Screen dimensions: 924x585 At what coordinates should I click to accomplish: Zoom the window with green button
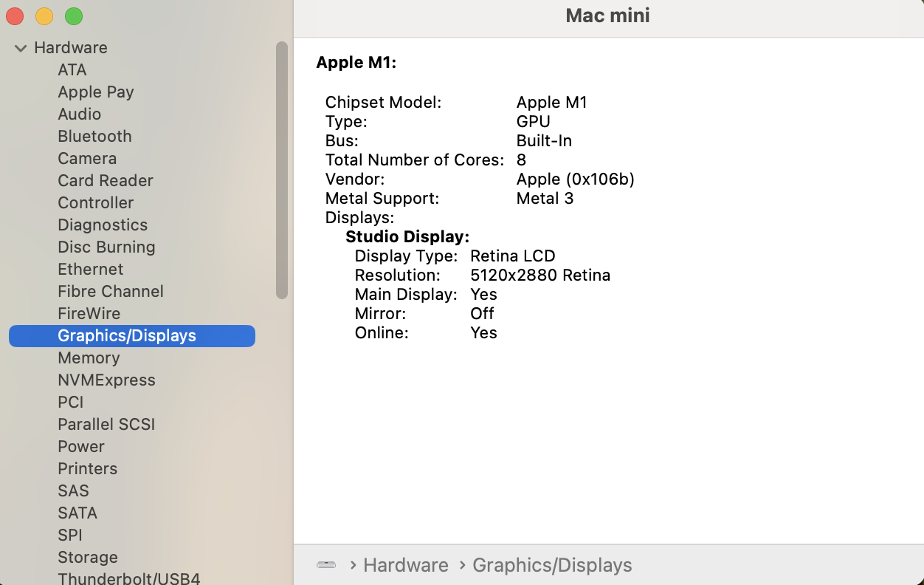pyautogui.click(x=74, y=16)
